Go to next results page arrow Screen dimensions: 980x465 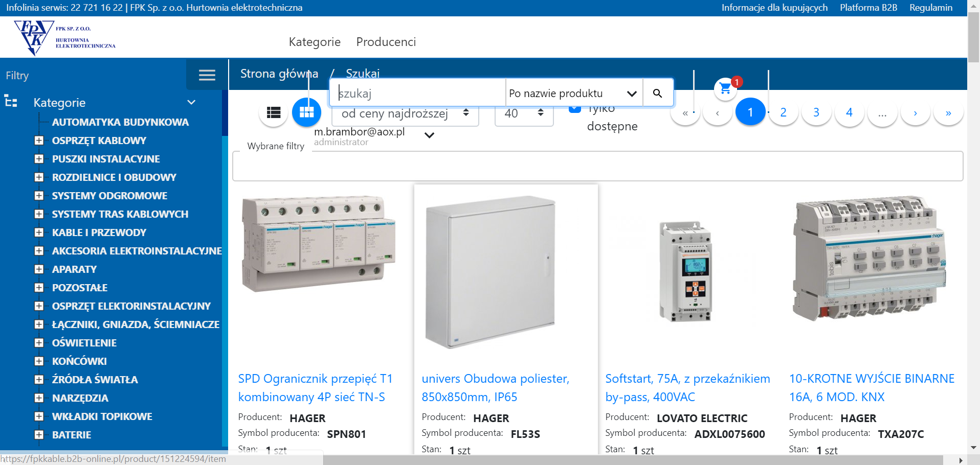point(915,113)
